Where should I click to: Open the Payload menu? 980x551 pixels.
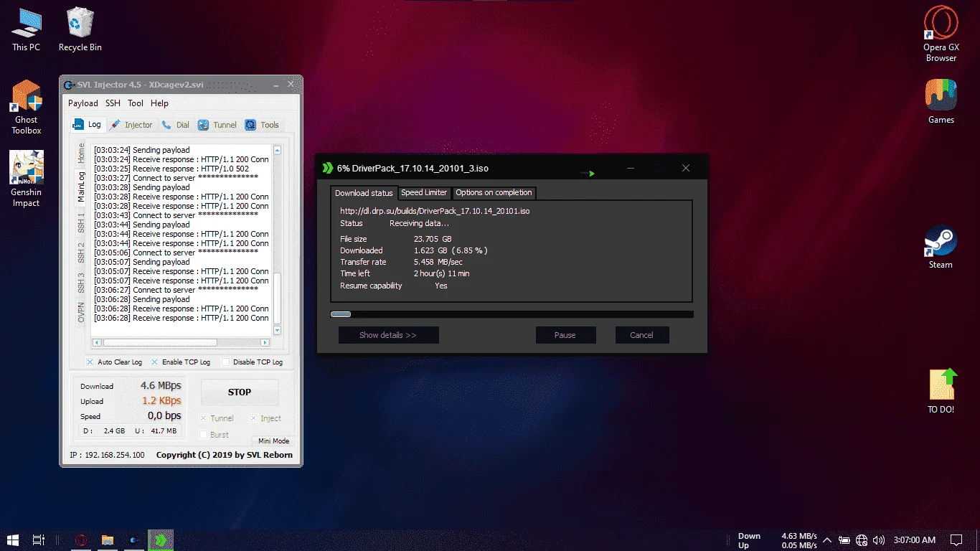[83, 103]
